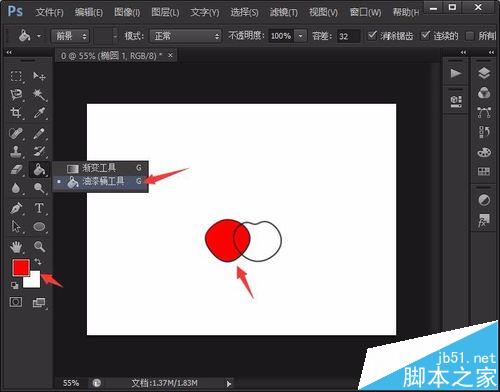Select the Healing Brush tool
Screen dimensions: 500x392
16,134
